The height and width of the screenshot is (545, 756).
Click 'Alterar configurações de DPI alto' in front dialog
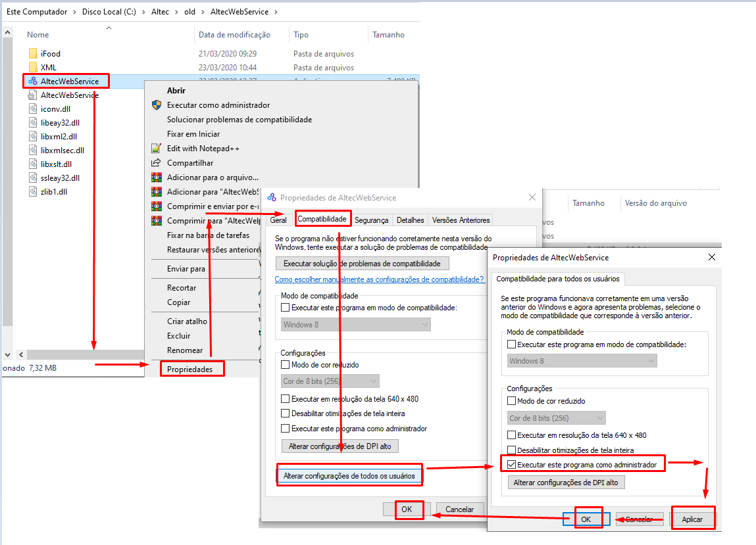[x=566, y=483]
